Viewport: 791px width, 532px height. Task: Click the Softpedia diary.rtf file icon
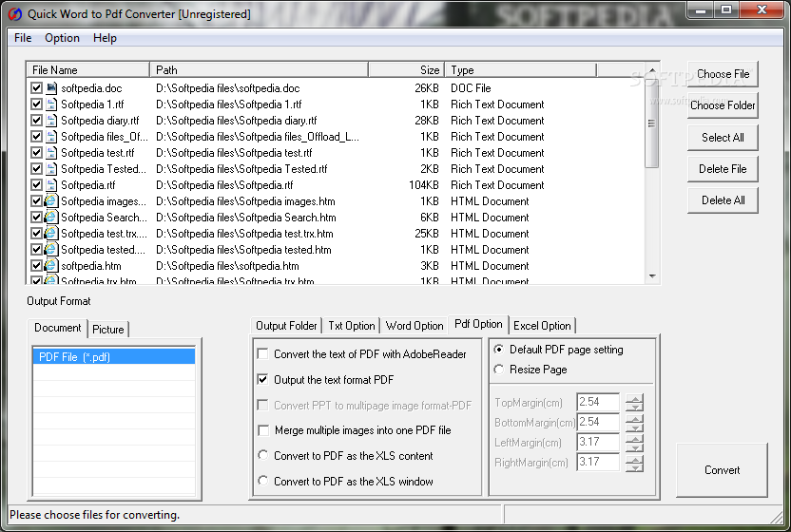[51, 121]
